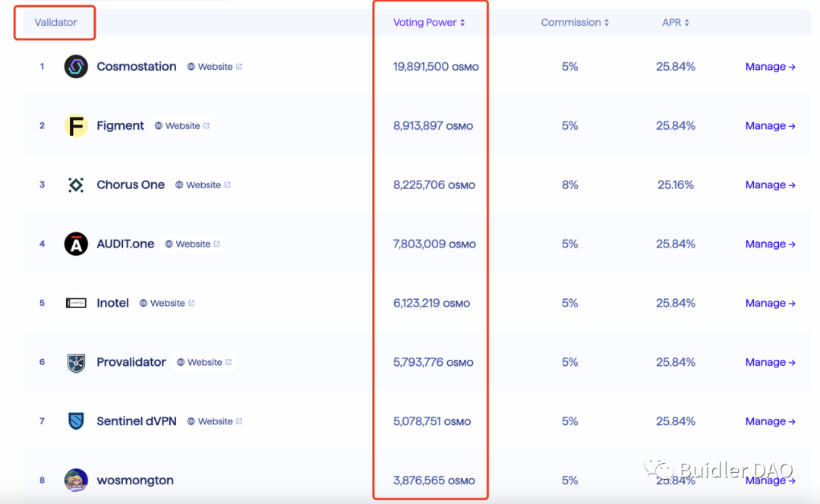Viewport: 820px width, 504px height.
Task: Click Chorus One 8% commission value
Action: (569, 184)
